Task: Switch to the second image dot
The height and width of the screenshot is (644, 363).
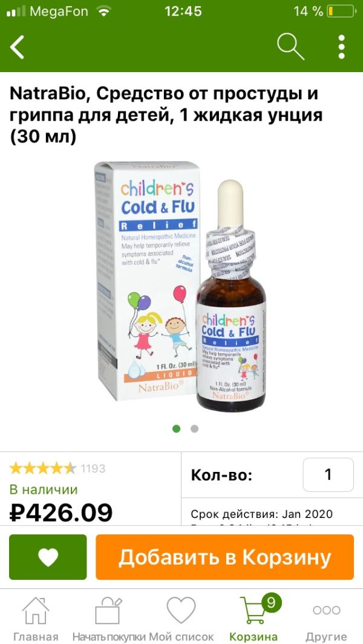Action: [x=194, y=429]
